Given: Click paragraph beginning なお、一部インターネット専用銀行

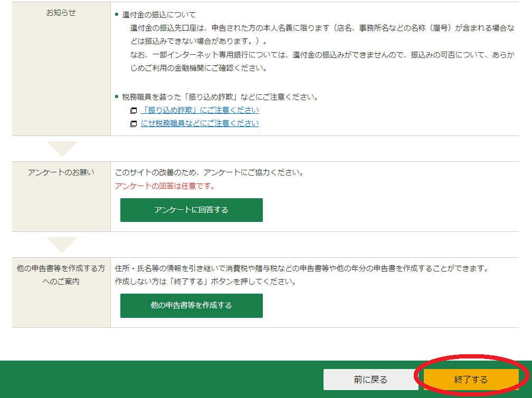Looking at the screenshot, I should pos(322,61).
